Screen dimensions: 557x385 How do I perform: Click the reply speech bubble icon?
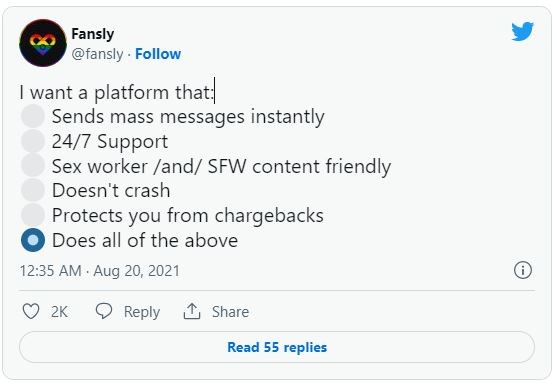point(104,311)
